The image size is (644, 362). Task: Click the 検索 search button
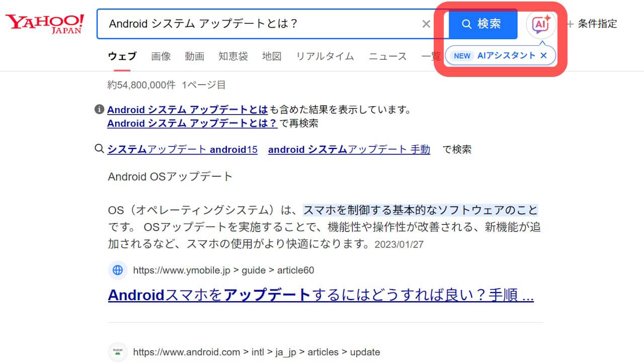pyautogui.click(x=482, y=24)
